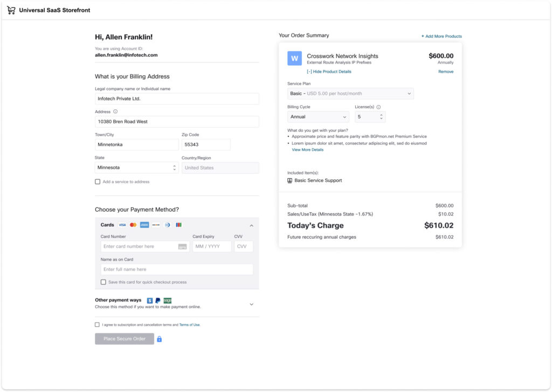This screenshot has width=552, height=392.
Task: Click the PayPal payment icon
Action: [157, 300]
